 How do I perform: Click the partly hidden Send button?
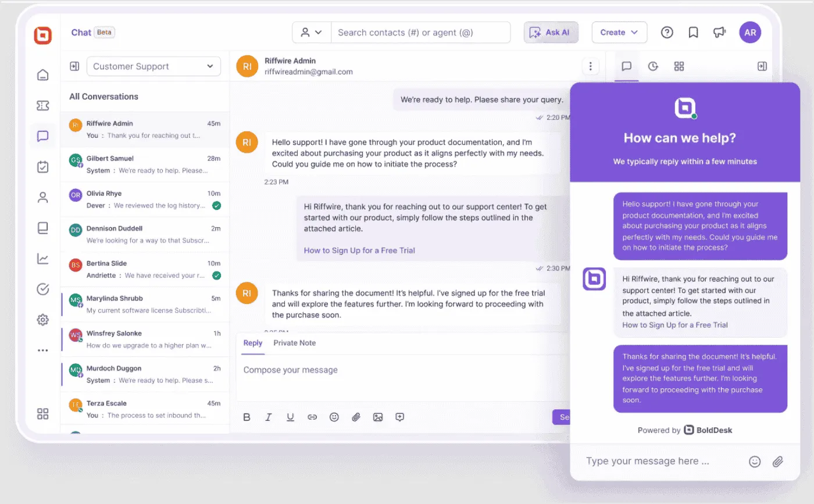click(561, 417)
